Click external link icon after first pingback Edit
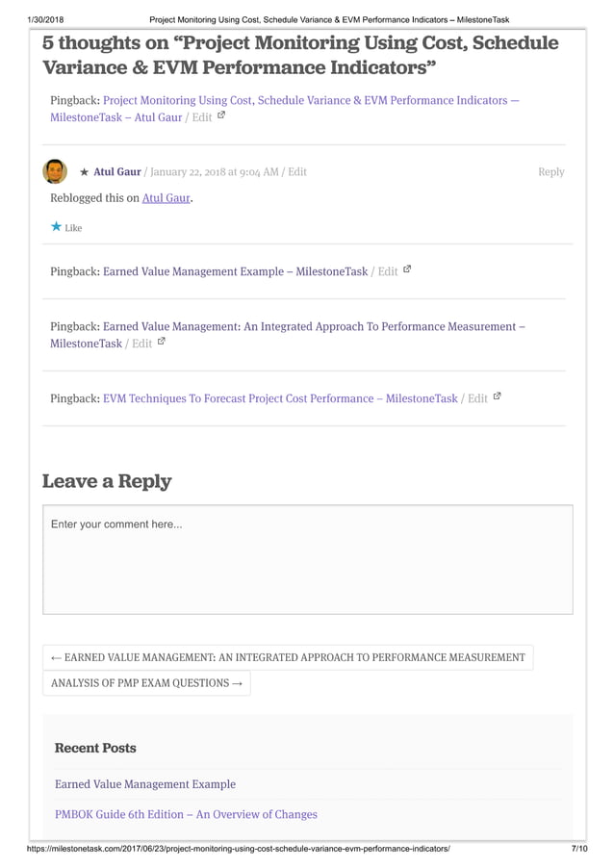The image size is (614, 868). (222, 115)
